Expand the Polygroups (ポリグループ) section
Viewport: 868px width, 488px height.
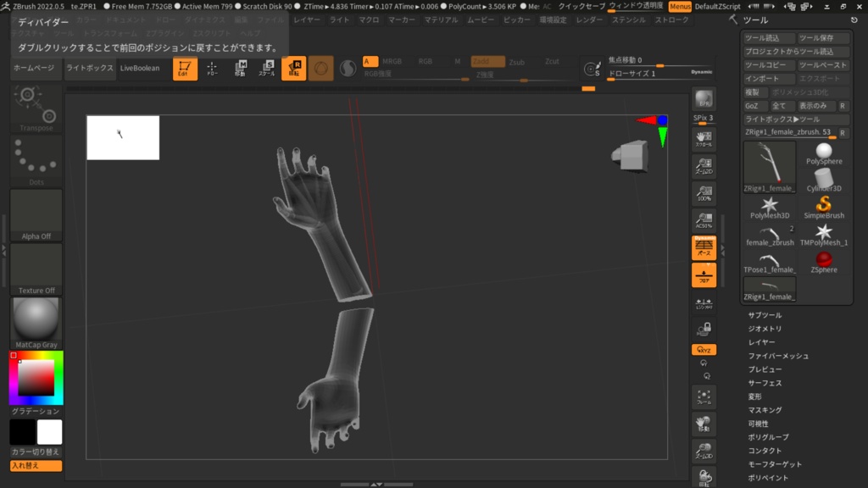coord(768,437)
